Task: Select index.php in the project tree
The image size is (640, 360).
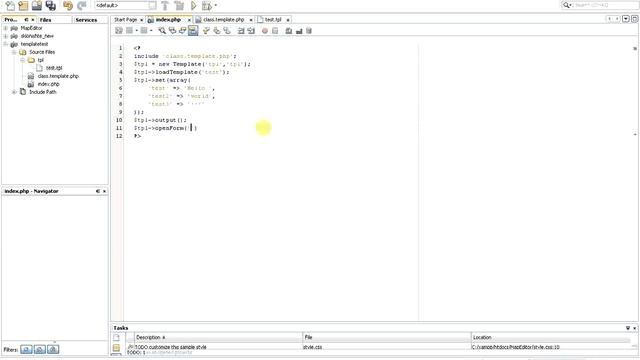Action: point(48,84)
